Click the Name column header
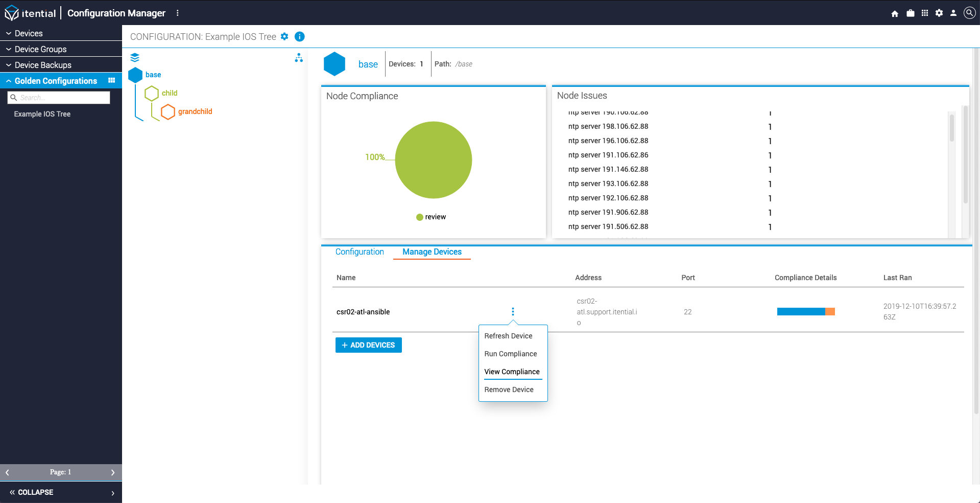This screenshot has width=980, height=503. tap(346, 278)
